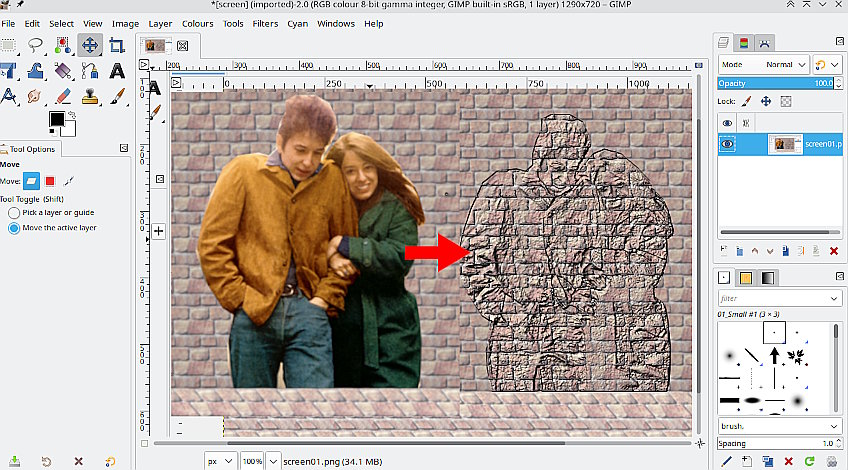Image resolution: width=848 pixels, height=470 pixels.
Task: Hide the screen01 layer with eye icon
Action: click(728, 144)
